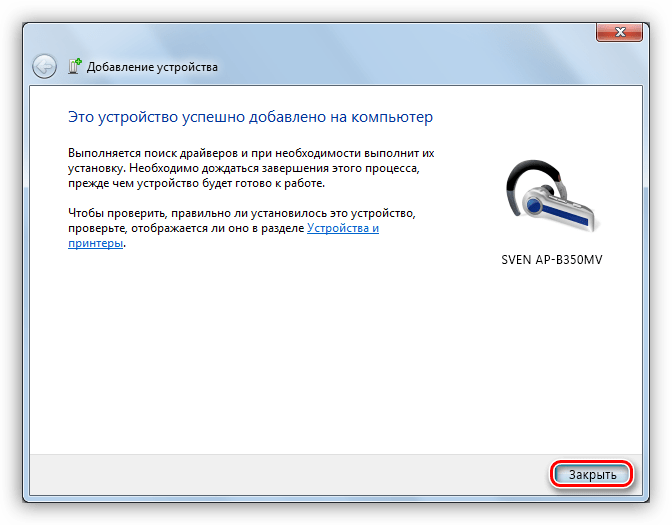Click the SVEN AP-B350MV device name
This screenshot has width=672, height=525.
[552, 260]
